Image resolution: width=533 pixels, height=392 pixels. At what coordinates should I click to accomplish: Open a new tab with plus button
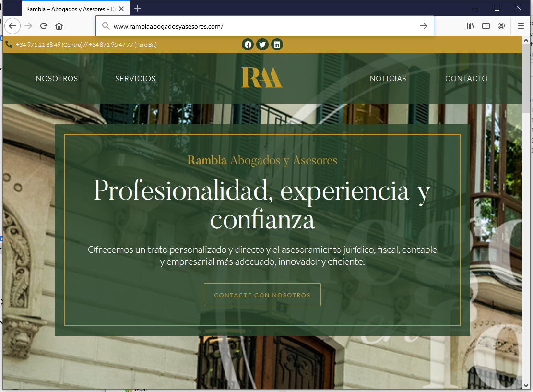pos(138,8)
